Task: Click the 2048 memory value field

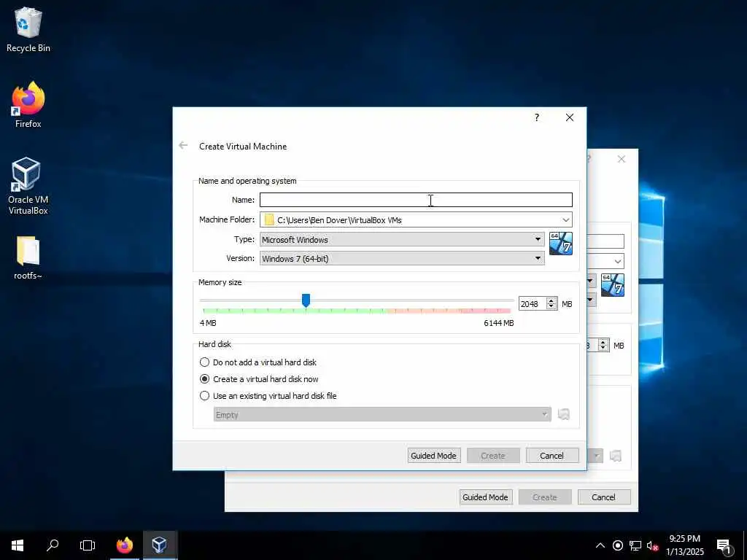Action: (533, 304)
